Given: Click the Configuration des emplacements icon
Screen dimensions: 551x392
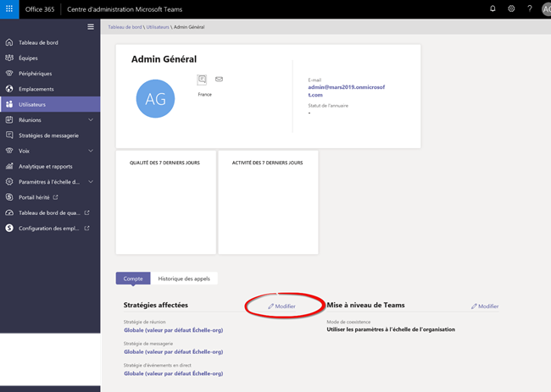Looking at the screenshot, I should [x=9, y=228].
